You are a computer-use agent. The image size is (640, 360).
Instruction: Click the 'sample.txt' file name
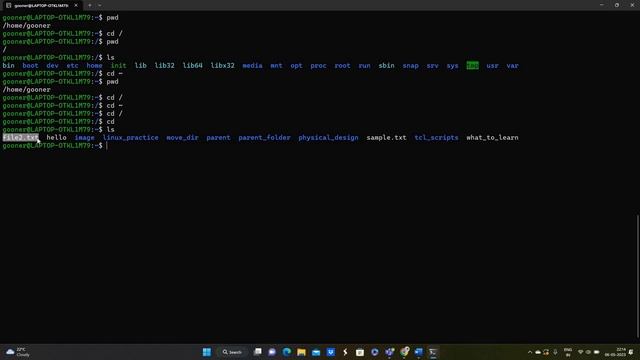tap(386, 138)
